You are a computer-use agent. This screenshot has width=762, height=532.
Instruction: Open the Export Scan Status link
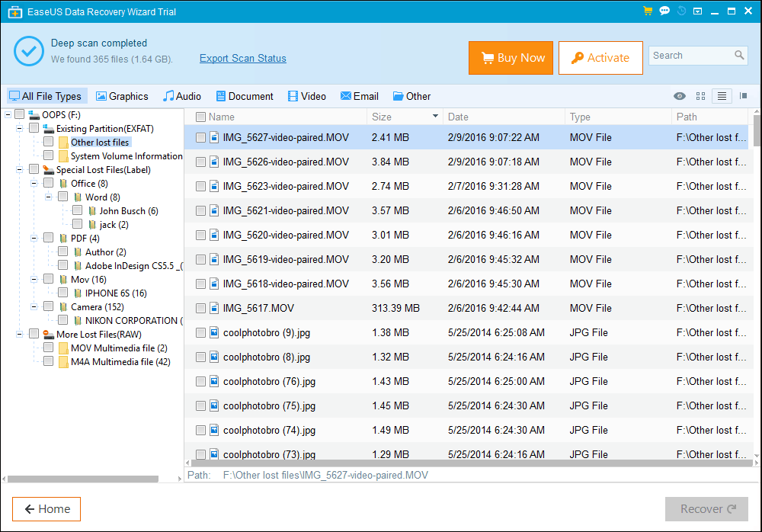click(243, 59)
